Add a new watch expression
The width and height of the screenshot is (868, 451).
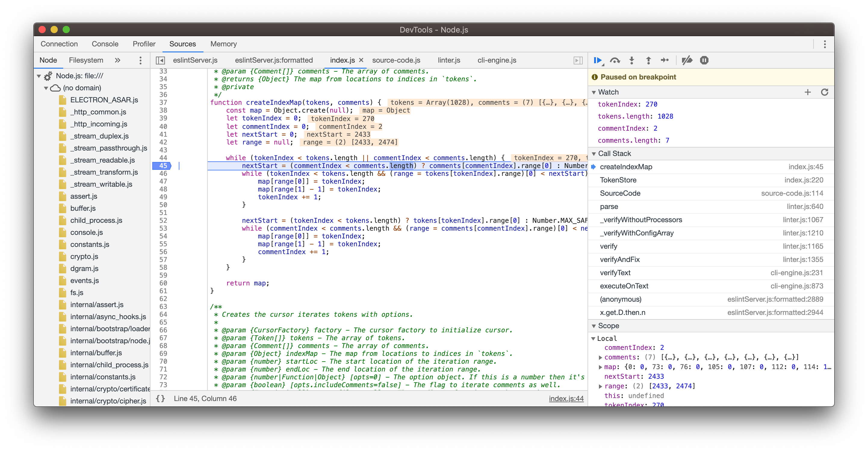coord(808,92)
